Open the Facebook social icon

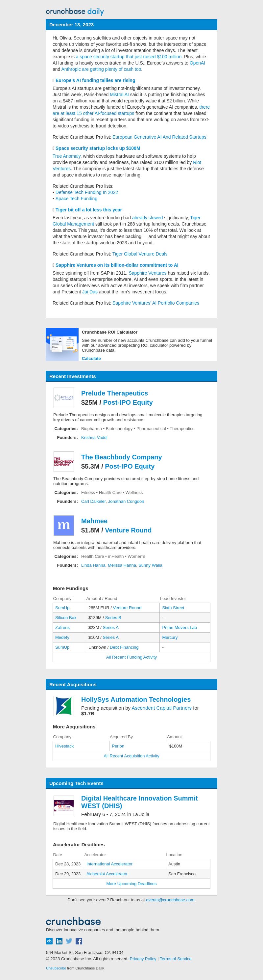(x=79, y=941)
